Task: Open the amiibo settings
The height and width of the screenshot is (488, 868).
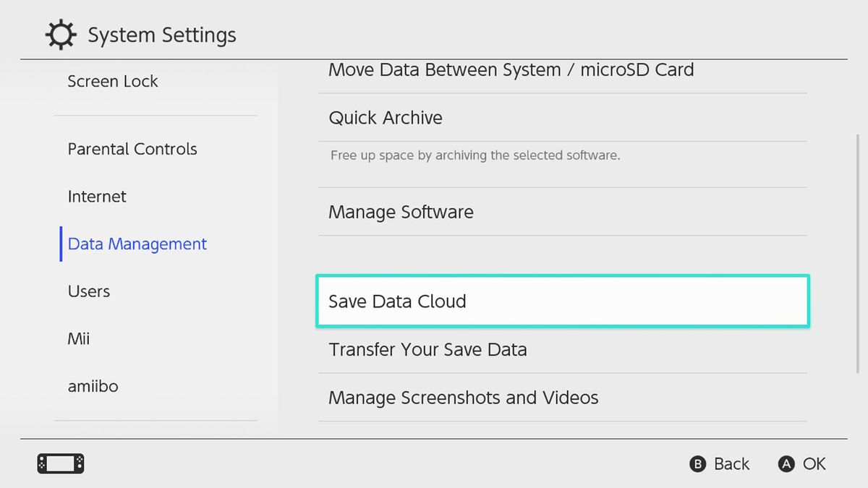Action: pyautogui.click(x=93, y=386)
